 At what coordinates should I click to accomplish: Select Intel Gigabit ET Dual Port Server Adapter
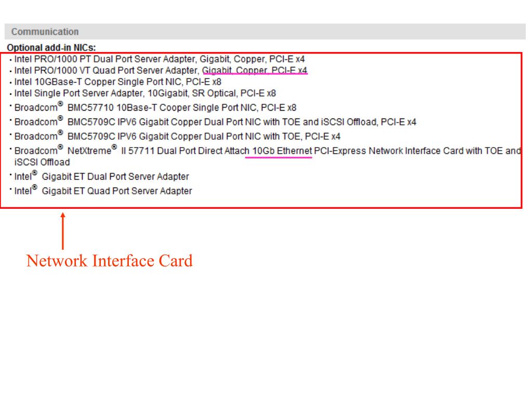101,176
